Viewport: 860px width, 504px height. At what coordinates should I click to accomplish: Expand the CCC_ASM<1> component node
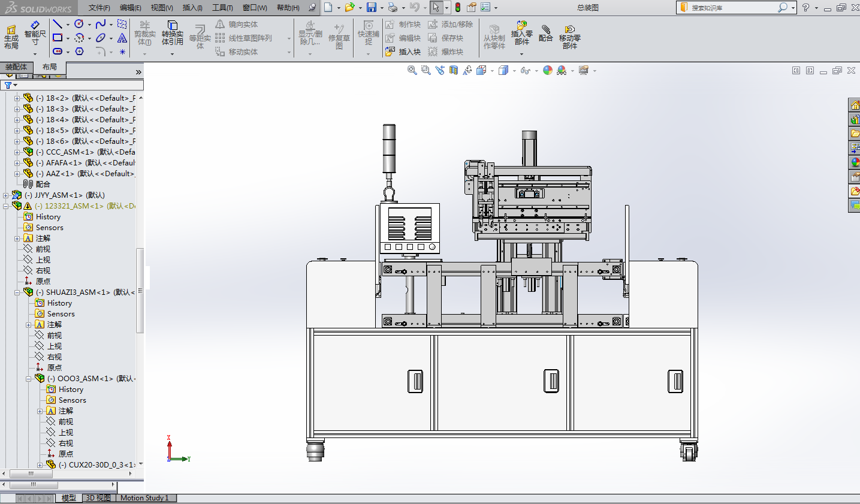pyautogui.click(x=17, y=152)
